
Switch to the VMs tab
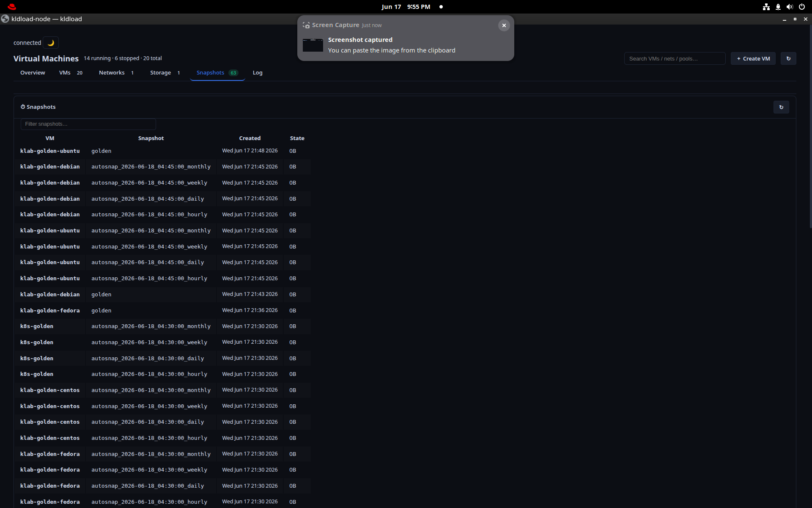click(x=71, y=73)
